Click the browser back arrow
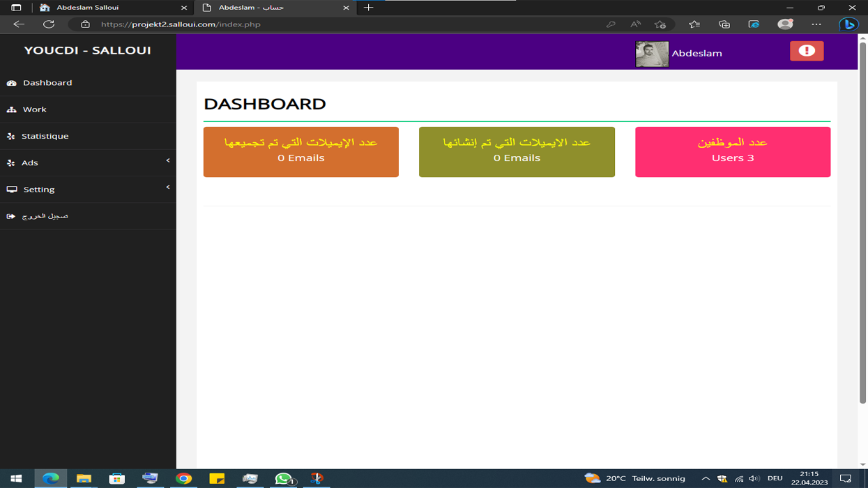 (19, 24)
